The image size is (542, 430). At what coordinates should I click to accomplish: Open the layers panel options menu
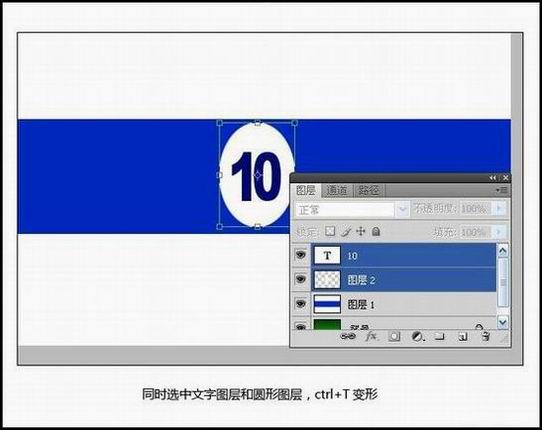[502, 190]
